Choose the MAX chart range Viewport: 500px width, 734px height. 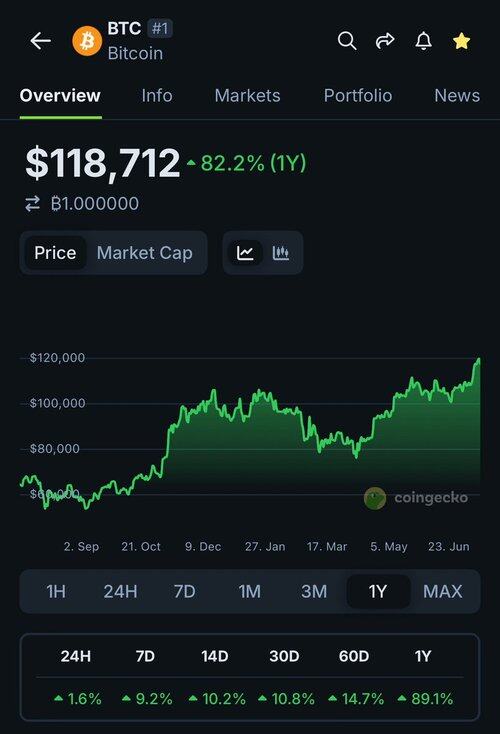coord(442,592)
